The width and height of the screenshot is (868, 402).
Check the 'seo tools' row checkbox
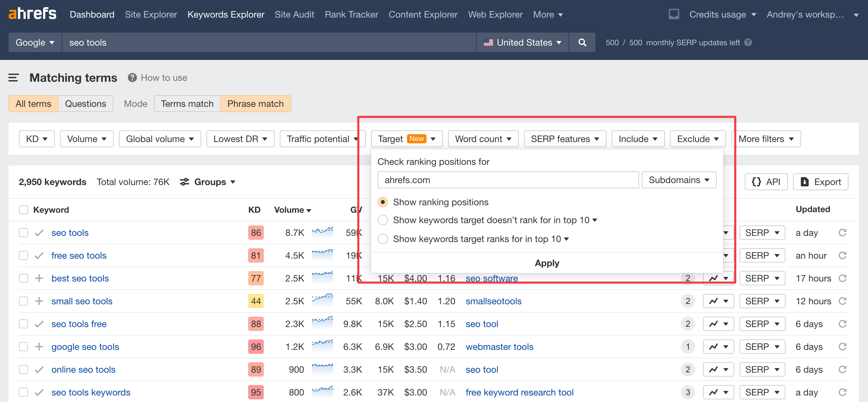[23, 233]
